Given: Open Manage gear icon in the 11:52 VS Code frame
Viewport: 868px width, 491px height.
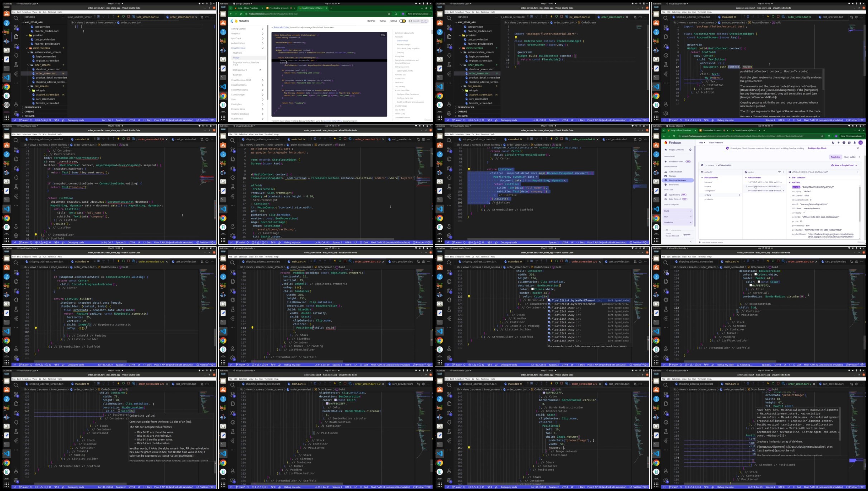Looking at the screenshot, I should 16,113.
